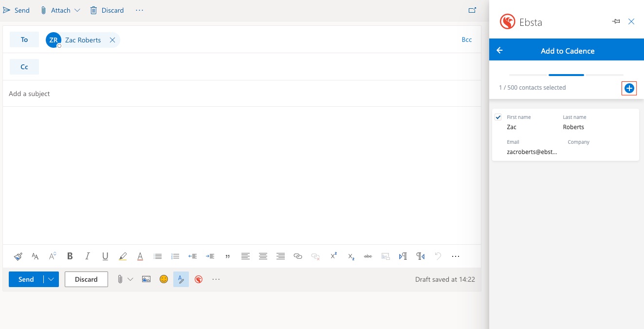Toggle strikethrough formatting
644x329 pixels.
point(368,256)
